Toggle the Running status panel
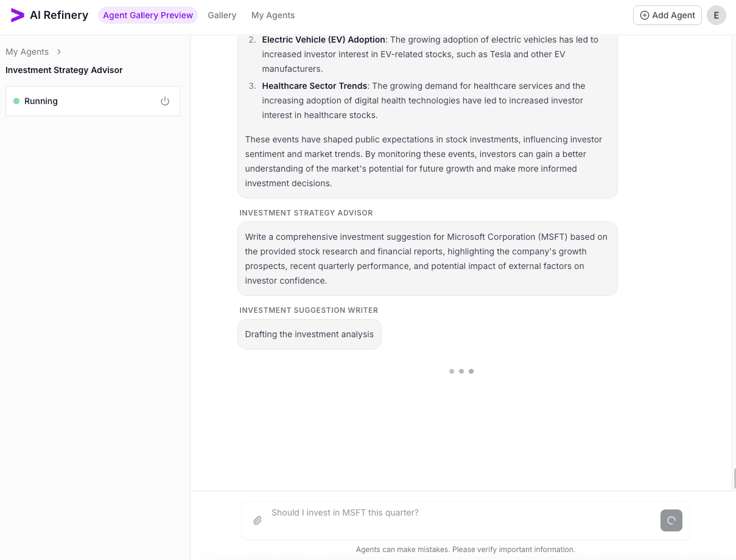 click(93, 101)
